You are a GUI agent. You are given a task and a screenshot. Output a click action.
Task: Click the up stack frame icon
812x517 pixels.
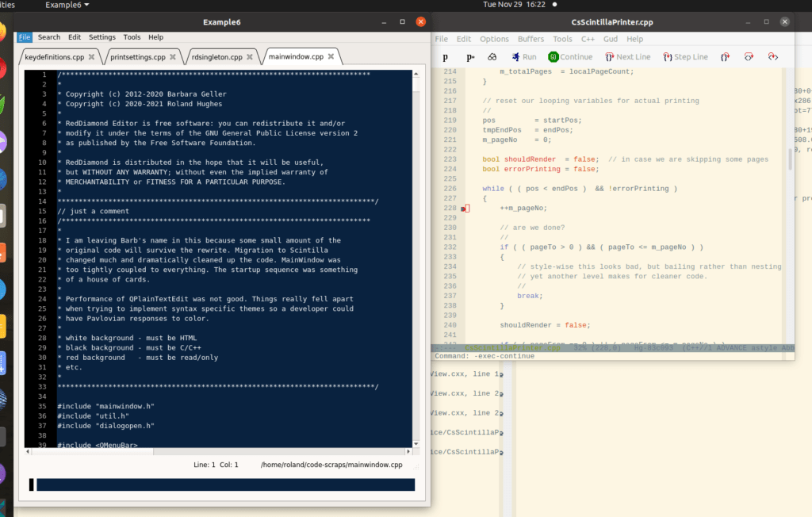[x=749, y=57]
